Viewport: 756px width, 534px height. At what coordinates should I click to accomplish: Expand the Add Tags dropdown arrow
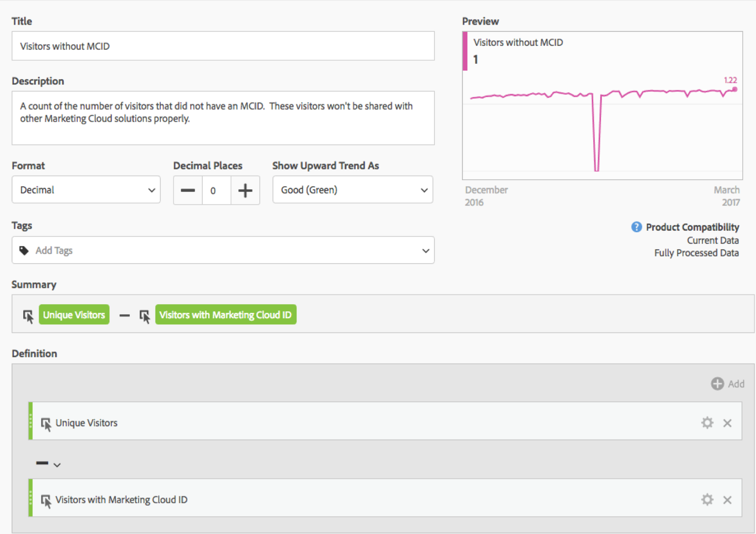coord(425,251)
